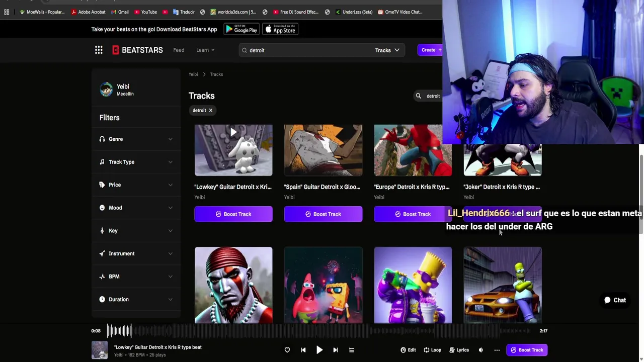Screen dimensions: 644x362
Task: Click the Price tag icon
Action: 102,185
